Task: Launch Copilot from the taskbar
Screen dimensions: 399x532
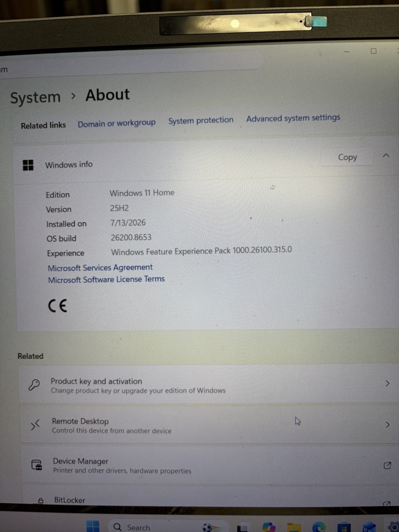Action: [x=269, y=527]
